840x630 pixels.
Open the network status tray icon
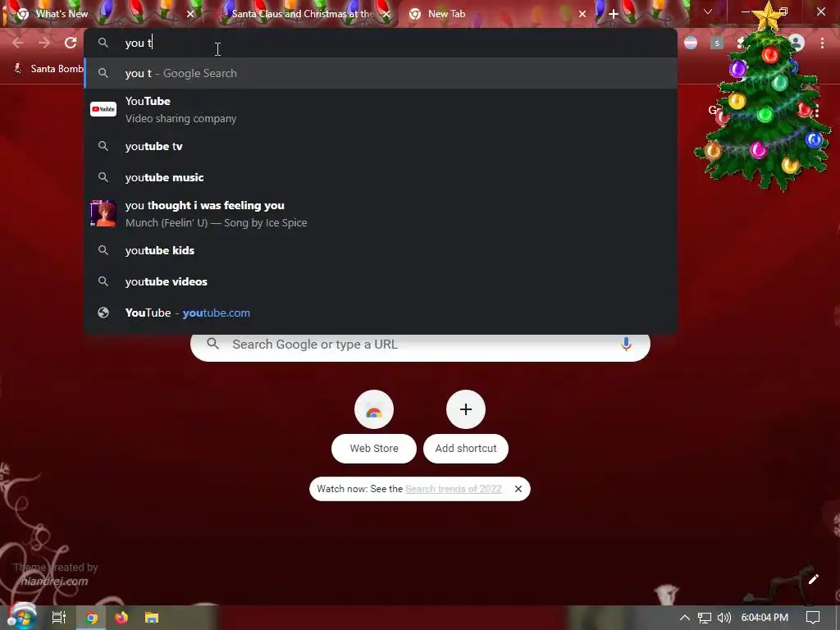(x=705, y=618)
